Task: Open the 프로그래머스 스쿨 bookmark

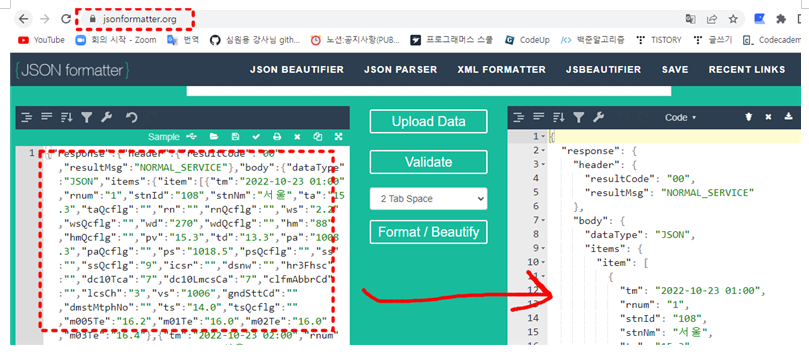Action: pos(451,40)
